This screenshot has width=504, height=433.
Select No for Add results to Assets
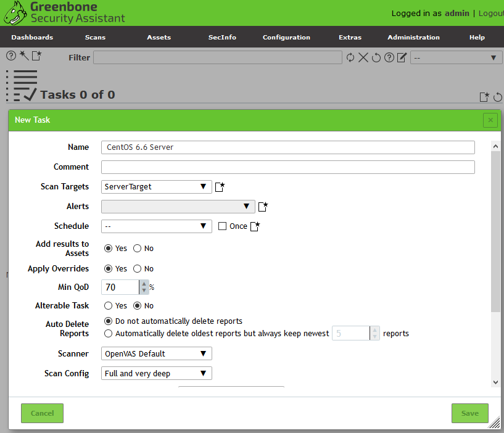[x=137, y=249]
